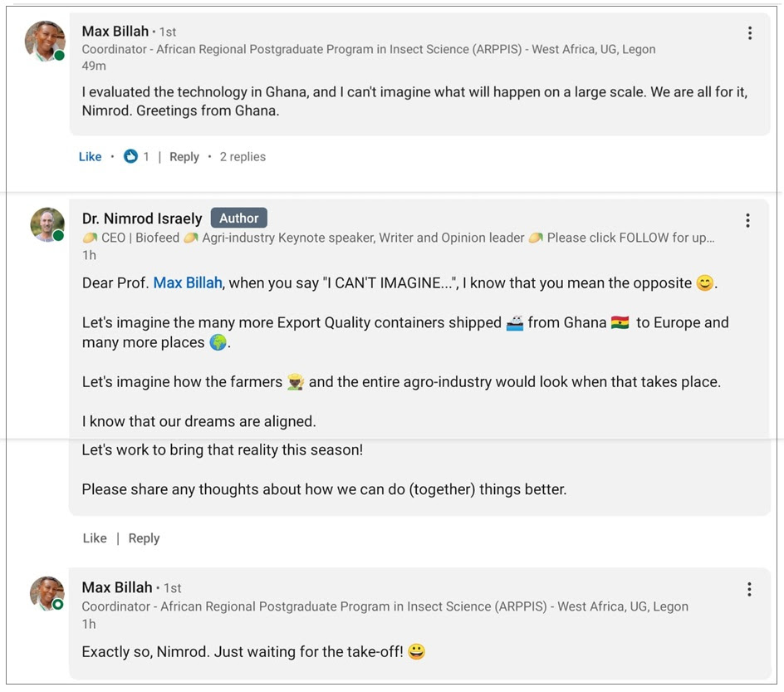Viewport: 784px width, 692px height.
Task: Click Max Billah's top profile picture
Action: pyautogui.click(x=45, y=41)
